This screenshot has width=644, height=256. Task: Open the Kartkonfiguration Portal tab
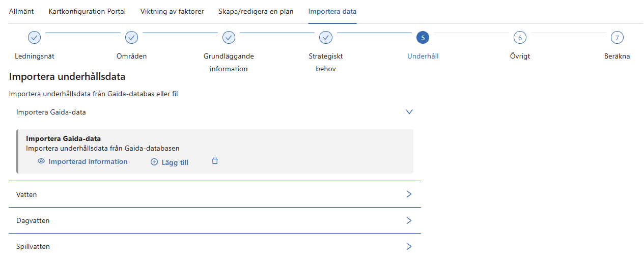coord(87,12)
